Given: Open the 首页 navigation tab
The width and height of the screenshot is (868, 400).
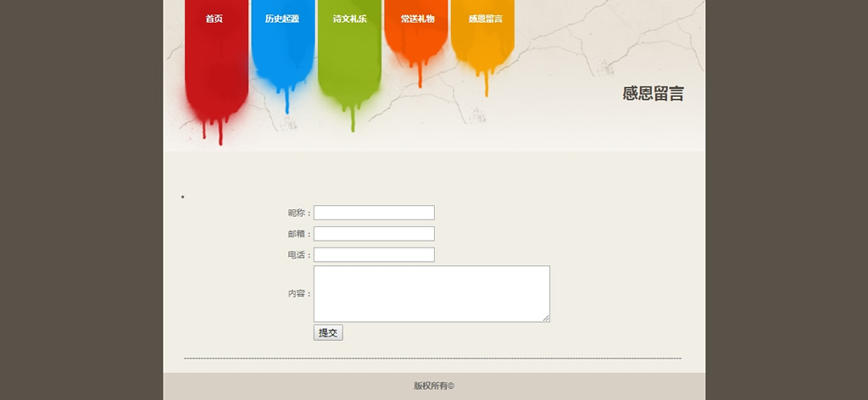Looking at the screenshot, I should coord(214,19).
